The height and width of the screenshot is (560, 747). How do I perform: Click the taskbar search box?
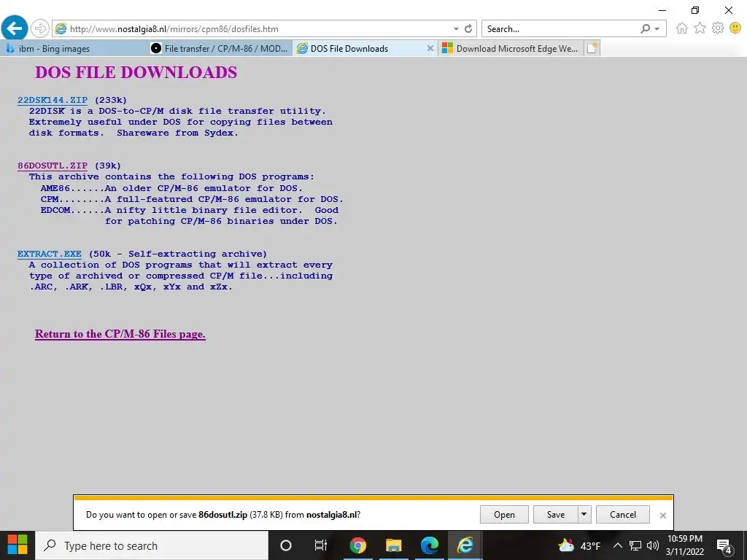[152, 545]
